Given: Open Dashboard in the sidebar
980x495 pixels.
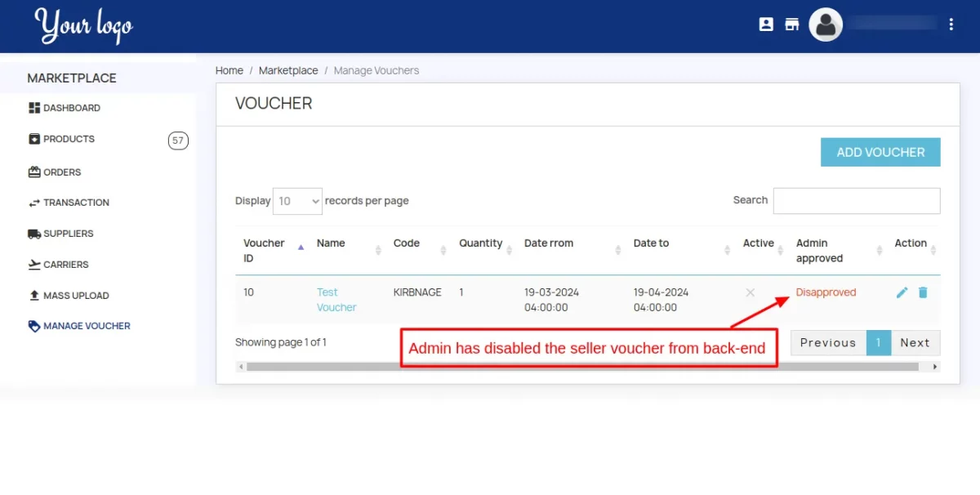Looking at the screenshot, I should tap(71, 108).
